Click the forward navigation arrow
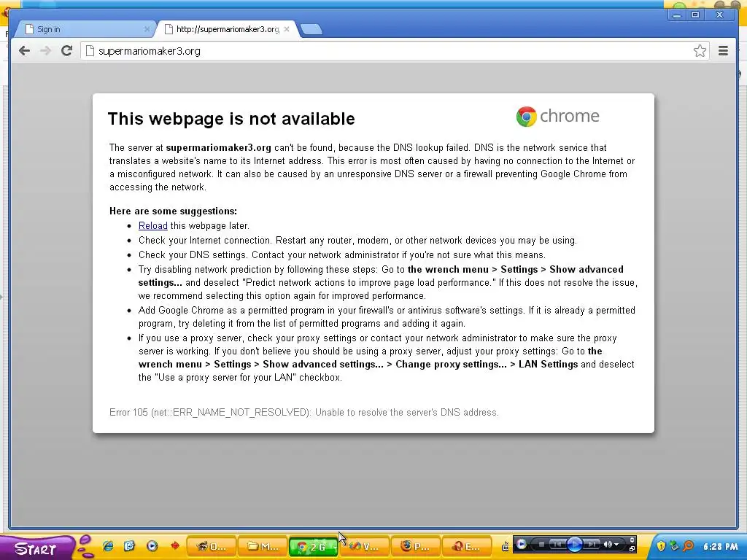Viewport: 747px width, 560px height. [x=45, y=51]
